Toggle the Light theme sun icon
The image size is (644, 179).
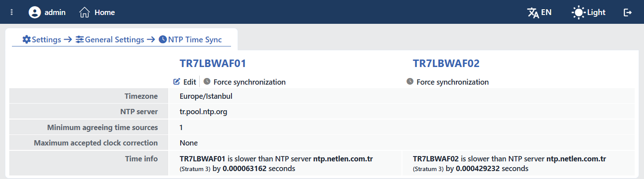point(578,12)
